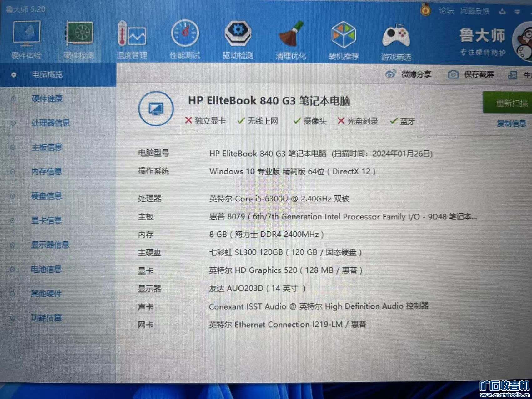Open 驱动检测 driver detection gear icon

[x=238, y=33]
